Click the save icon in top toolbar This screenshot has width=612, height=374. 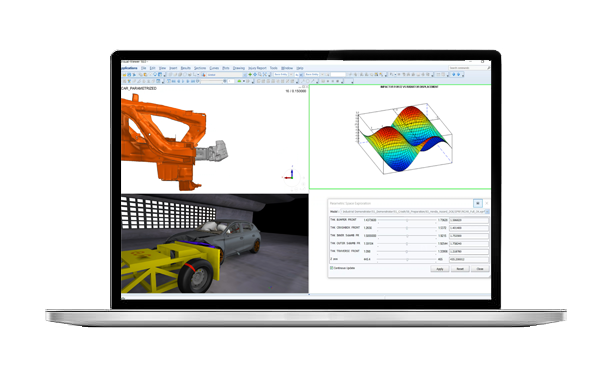(x=129, y=75)
